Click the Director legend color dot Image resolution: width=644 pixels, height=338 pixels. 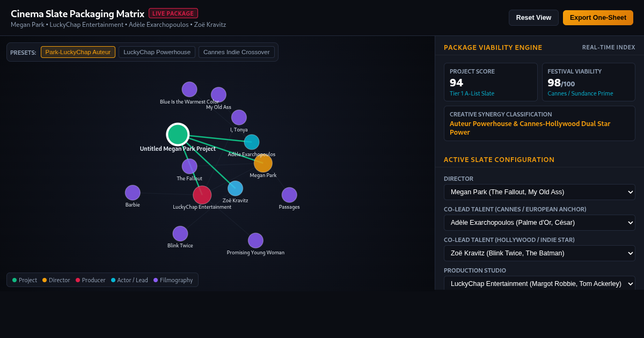point(45,280)
